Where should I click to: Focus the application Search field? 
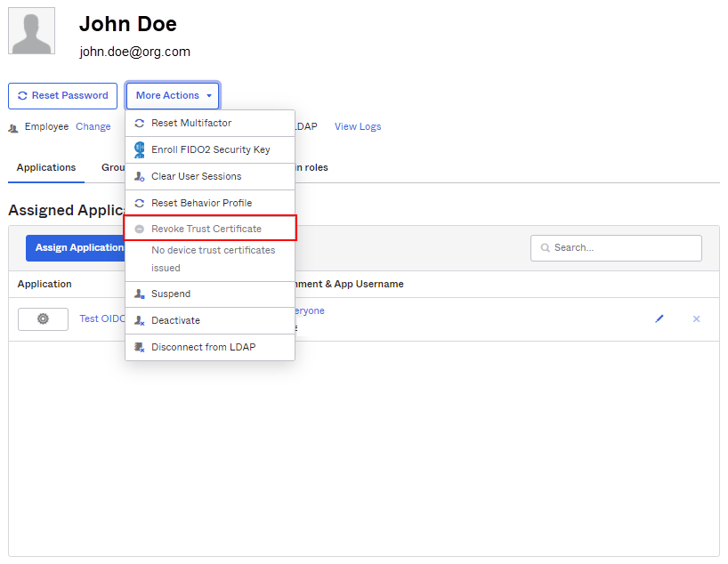[623, 248]
